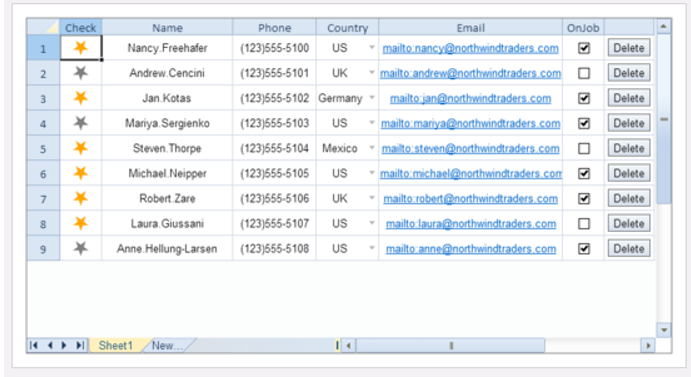
Task: Click the vertical scrollbar up arrow
Action: (x=664, y=26)
